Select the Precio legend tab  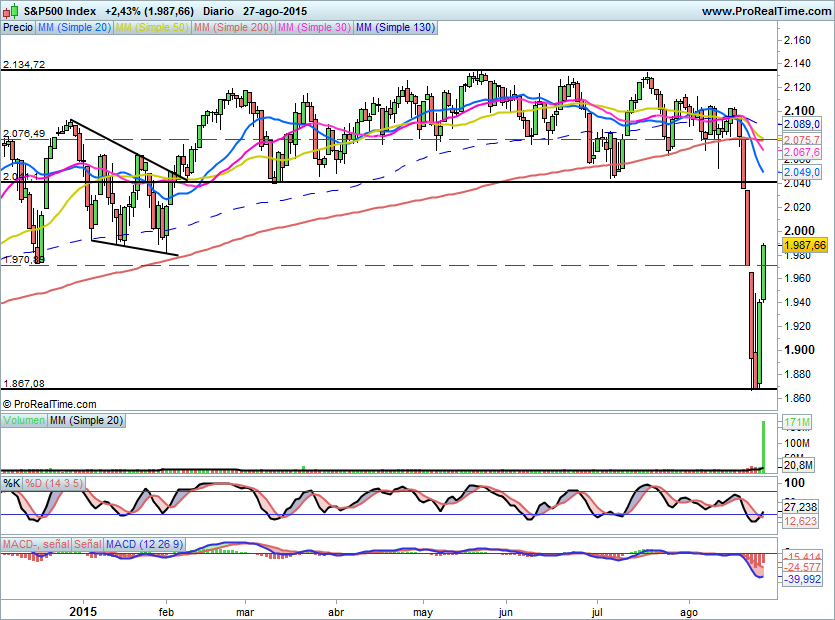(18, 27)
